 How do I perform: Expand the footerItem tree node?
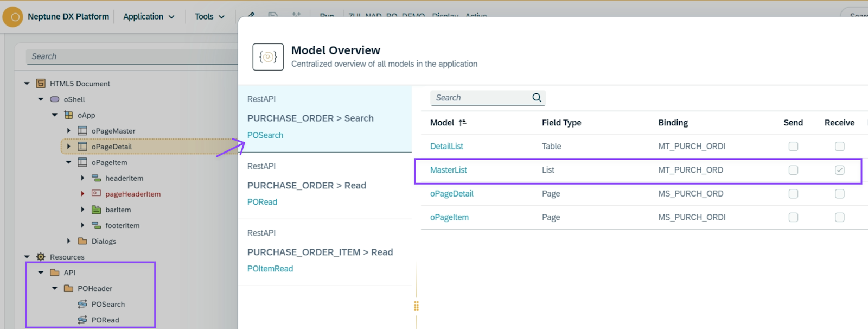(x=82, y=225)
